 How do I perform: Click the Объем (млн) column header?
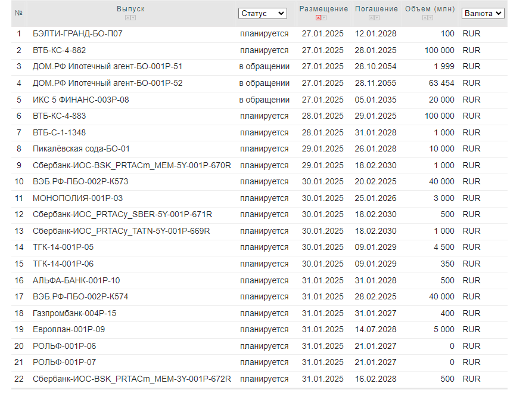(430, 9)
